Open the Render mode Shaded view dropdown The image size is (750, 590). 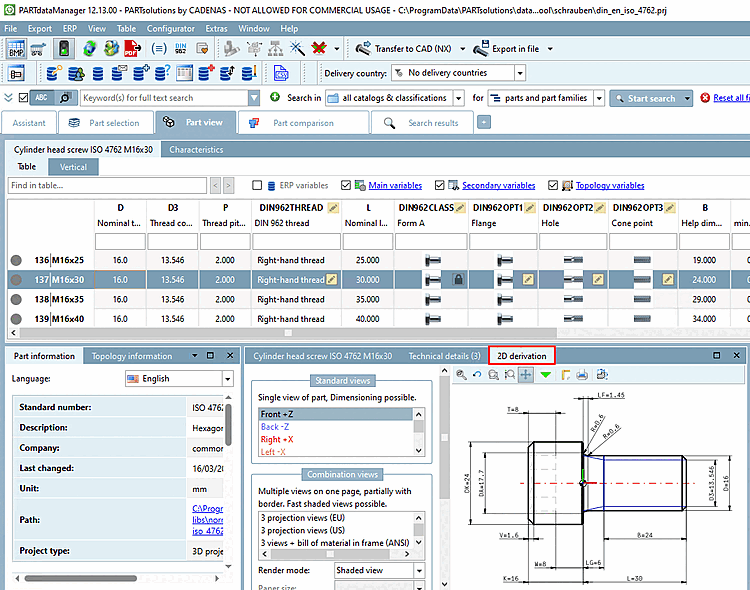click(x=419, y=570)
